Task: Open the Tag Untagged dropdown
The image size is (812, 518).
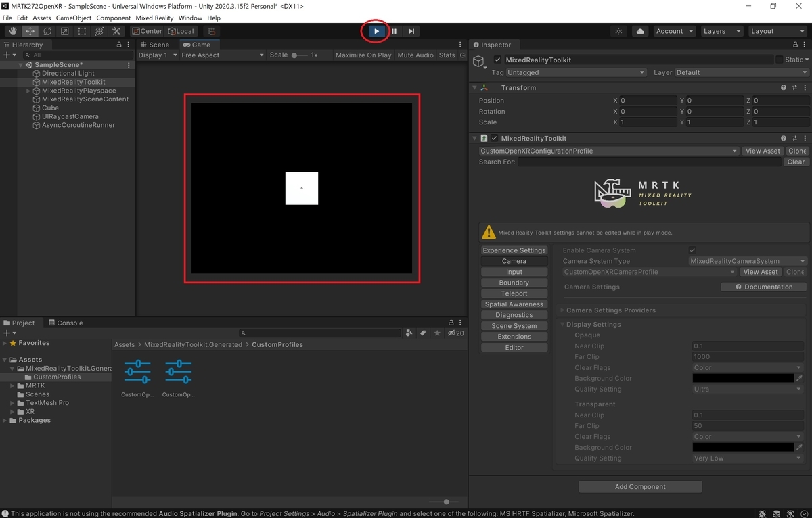Action: pyautogui.click(x=577, y=72)
